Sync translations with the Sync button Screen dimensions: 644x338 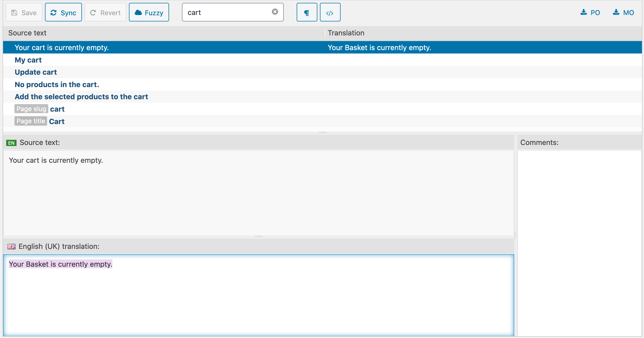[63, 12]
